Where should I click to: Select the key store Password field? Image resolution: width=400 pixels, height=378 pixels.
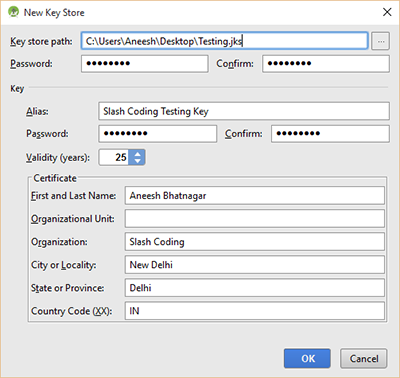coord(145,64)
